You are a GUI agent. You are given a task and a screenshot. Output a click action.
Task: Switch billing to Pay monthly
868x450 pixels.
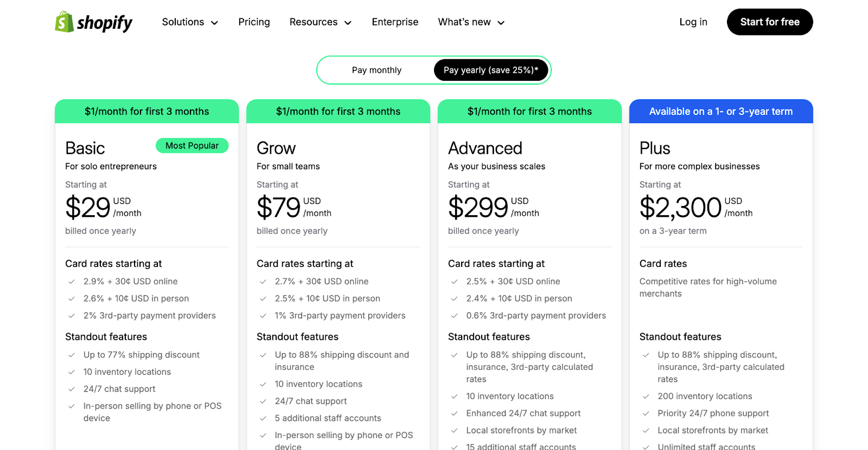[x=376, y=70]
